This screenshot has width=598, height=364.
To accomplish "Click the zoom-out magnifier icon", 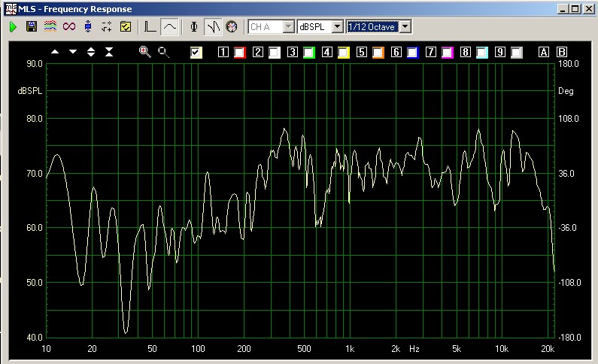I will 163,52.
